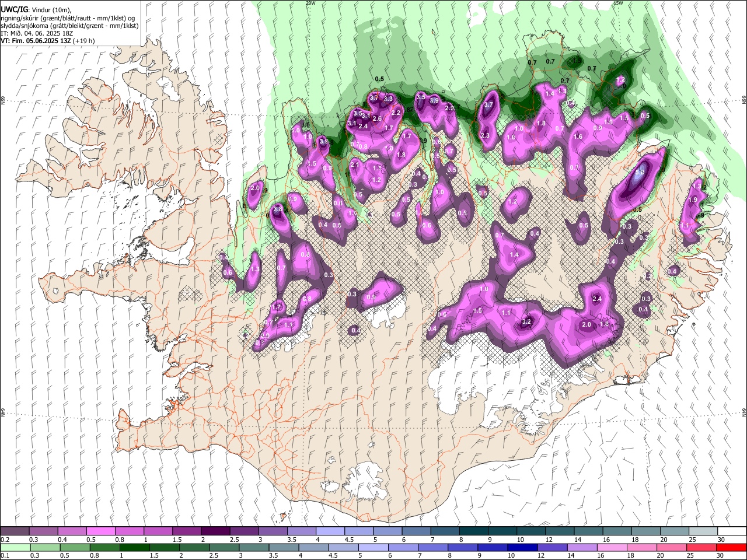Click rain legend swatch between 6 and 7
This screenshot has width=747, height=560.
(403, 547)
